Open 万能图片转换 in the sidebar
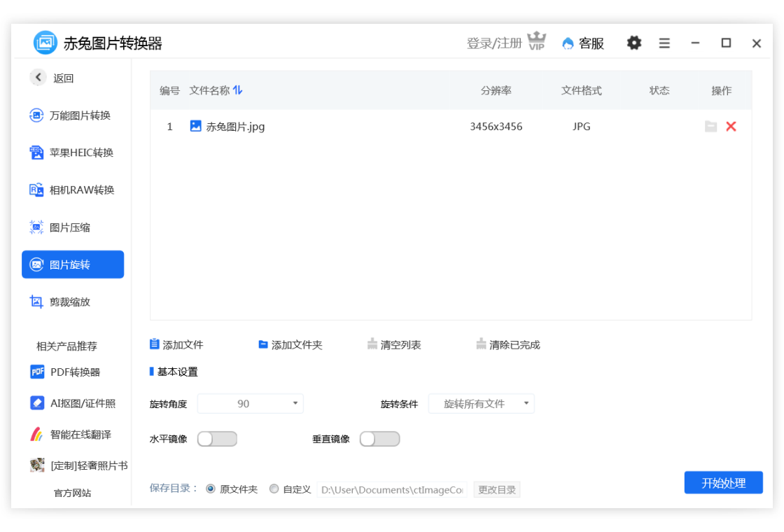 (x=73, y=115)
